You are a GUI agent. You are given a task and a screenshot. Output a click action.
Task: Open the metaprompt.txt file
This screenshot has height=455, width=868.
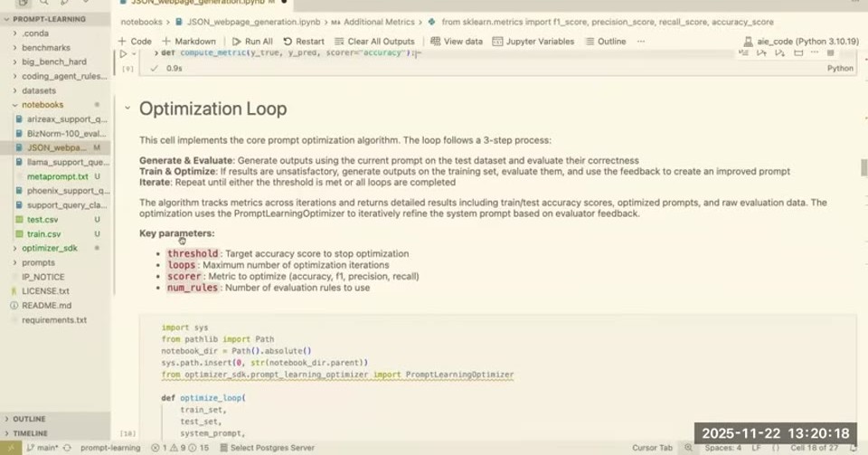pyautogui.click(x=58, y=176)
